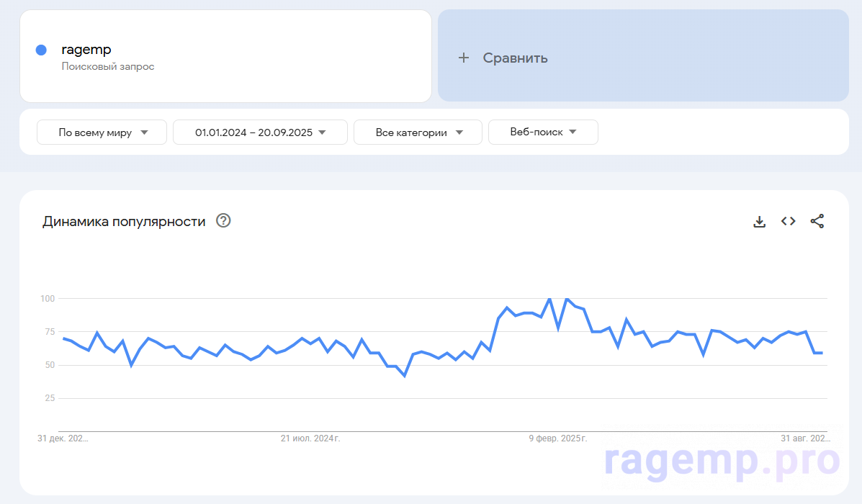Click the 100 y-axis label
Screen dimensions: 862x504
point(48,299)
